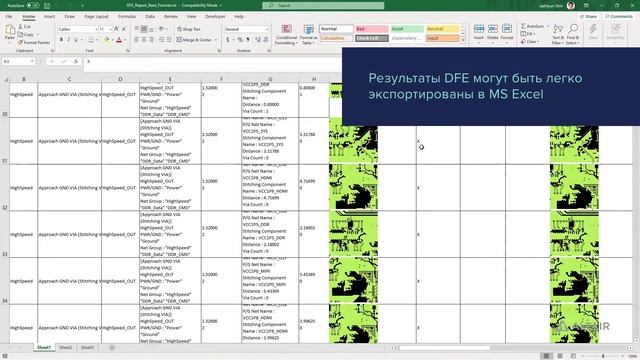The image size is (640, 360).
Task: Click Percent Style icon
Action: click(240, 40)
